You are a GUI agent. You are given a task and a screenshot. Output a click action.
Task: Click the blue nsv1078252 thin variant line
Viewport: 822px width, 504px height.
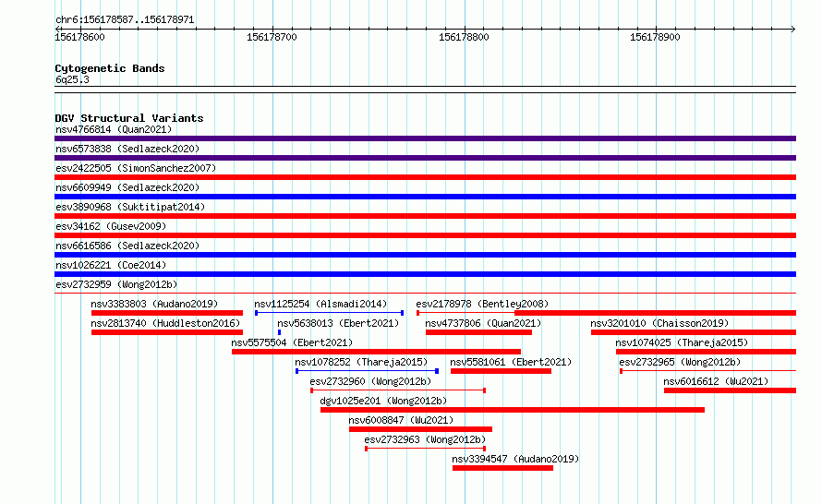(367, 371)
